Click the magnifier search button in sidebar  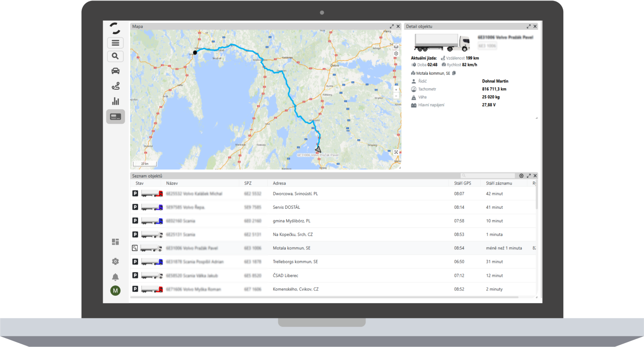point(115,57)
